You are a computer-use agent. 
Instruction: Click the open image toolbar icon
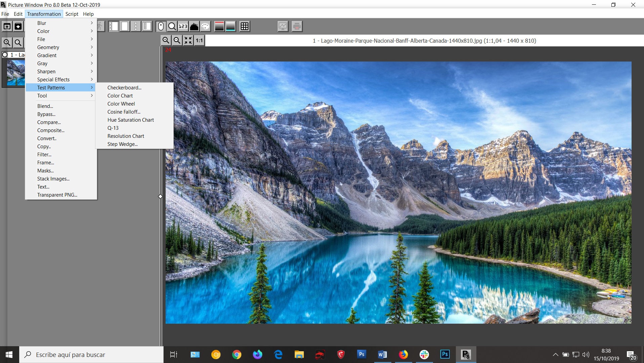[x=7, y=26]
